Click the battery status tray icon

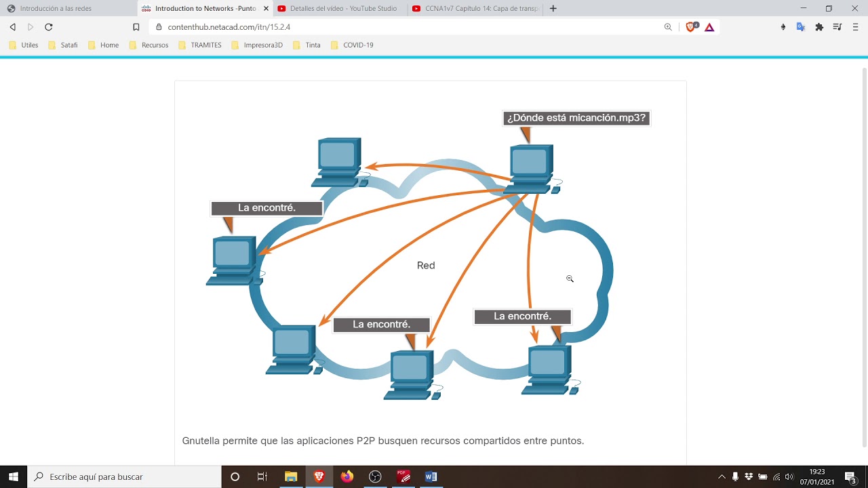pyautogui.click(x=763, y=476)
